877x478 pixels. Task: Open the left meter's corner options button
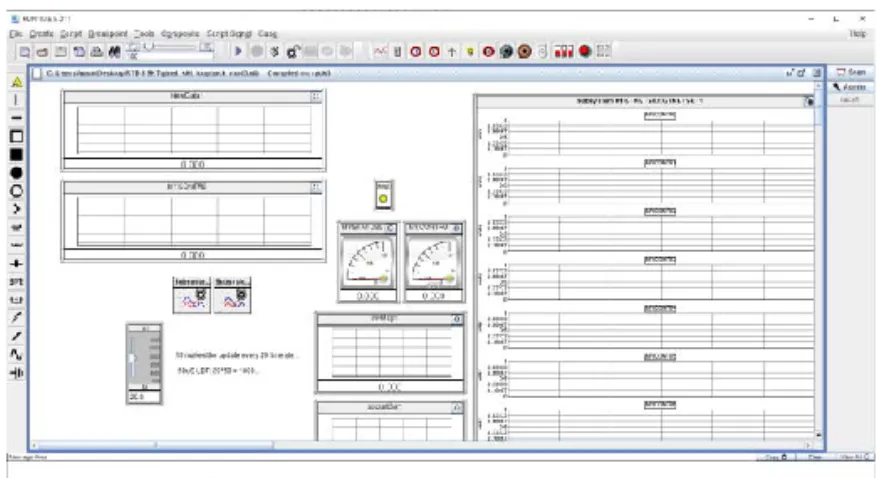(390, 228)
